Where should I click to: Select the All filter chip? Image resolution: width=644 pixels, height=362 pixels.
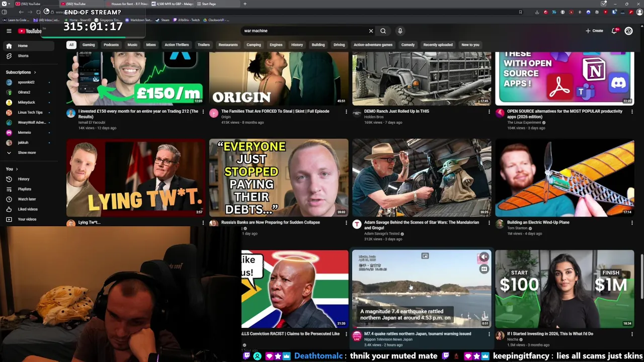[x=71, y=45]
